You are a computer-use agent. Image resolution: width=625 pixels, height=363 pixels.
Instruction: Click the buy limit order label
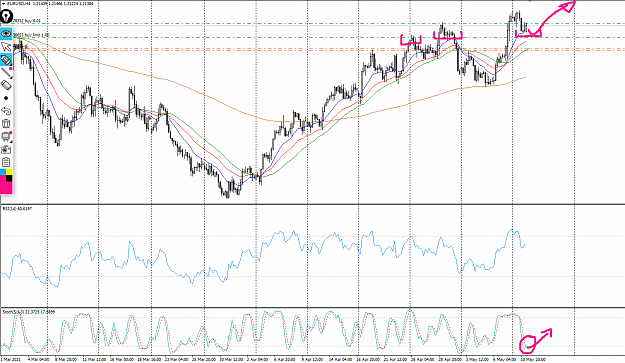coord(31,35)
